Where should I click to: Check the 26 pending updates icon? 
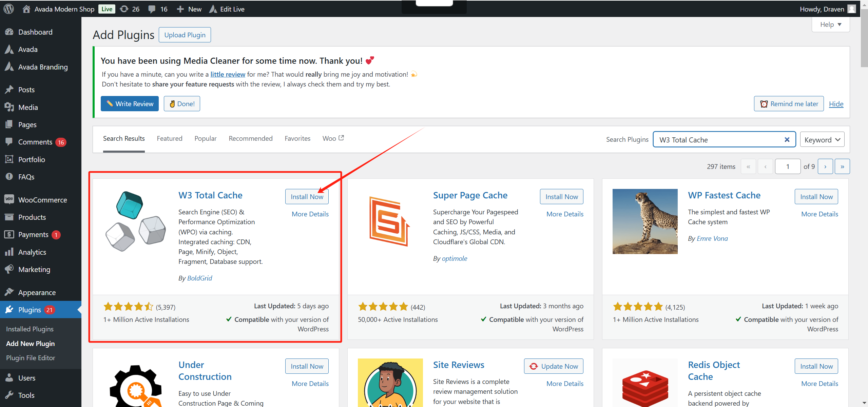124,9
